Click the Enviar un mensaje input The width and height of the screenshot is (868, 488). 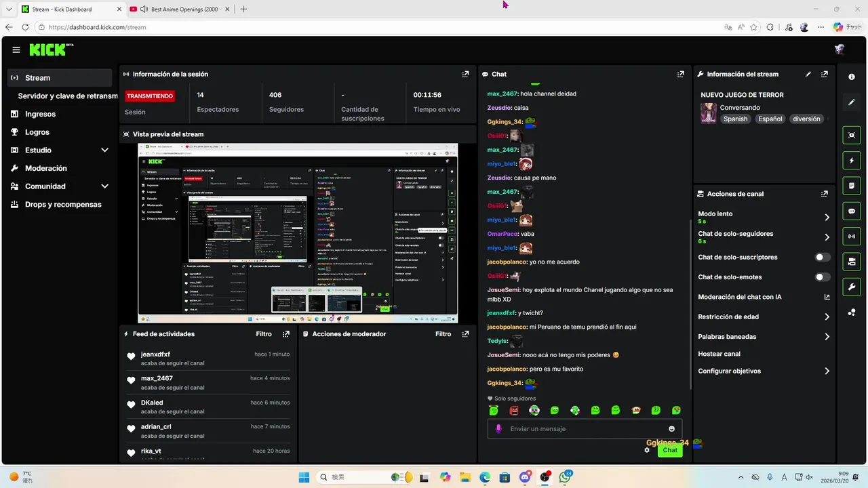coord(585,429)
